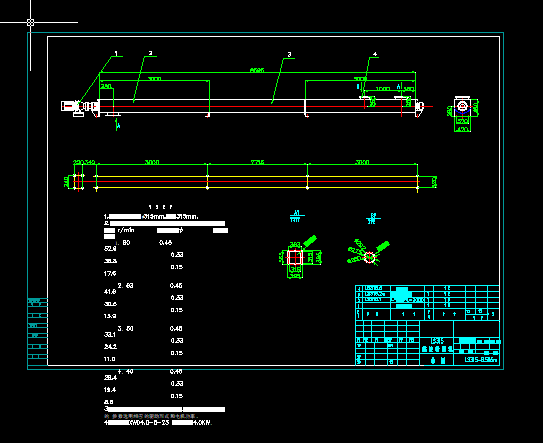Select part callout number 2

(150, 53)
